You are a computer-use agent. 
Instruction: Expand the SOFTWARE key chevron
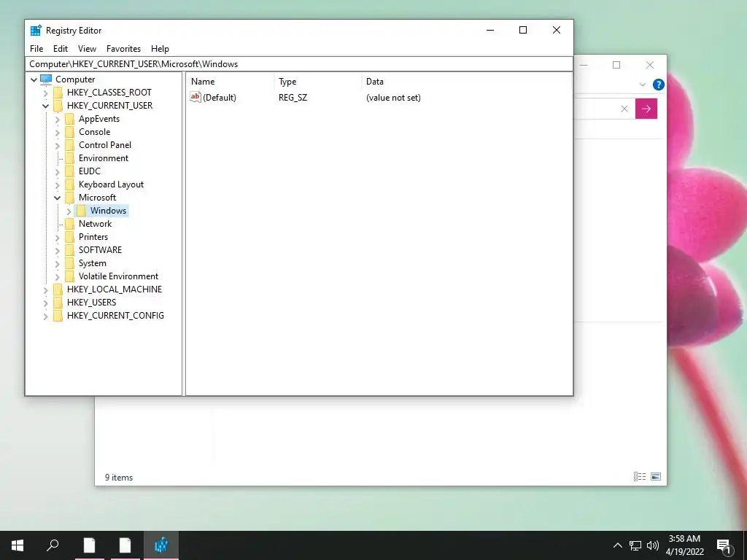click(58, 251)
